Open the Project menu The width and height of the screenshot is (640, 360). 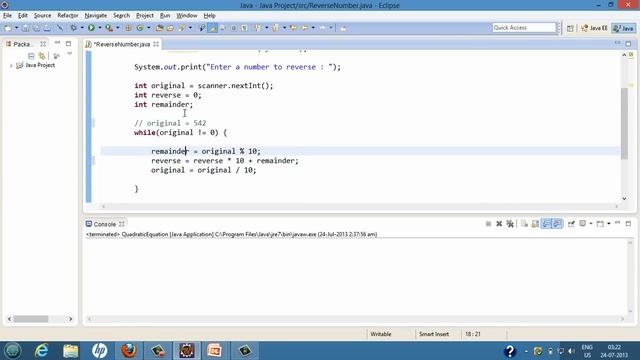(145, 16)
